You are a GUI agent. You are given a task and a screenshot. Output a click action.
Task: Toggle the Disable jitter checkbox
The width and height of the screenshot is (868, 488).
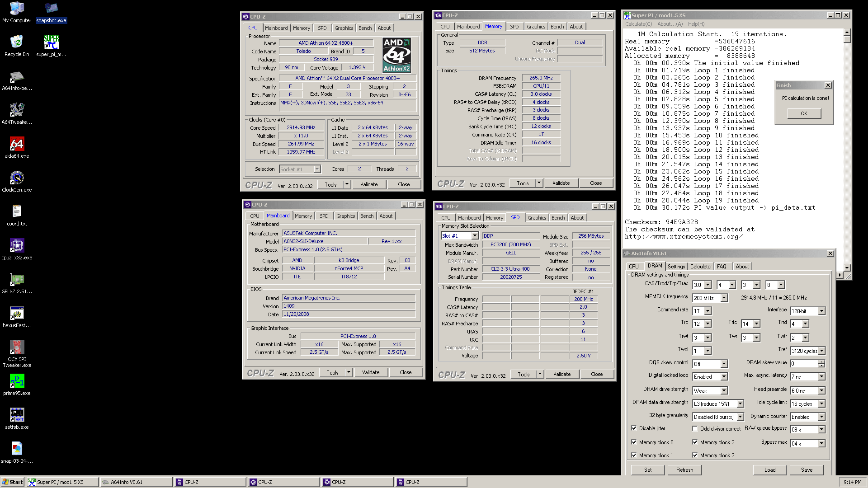pos(634,428)
